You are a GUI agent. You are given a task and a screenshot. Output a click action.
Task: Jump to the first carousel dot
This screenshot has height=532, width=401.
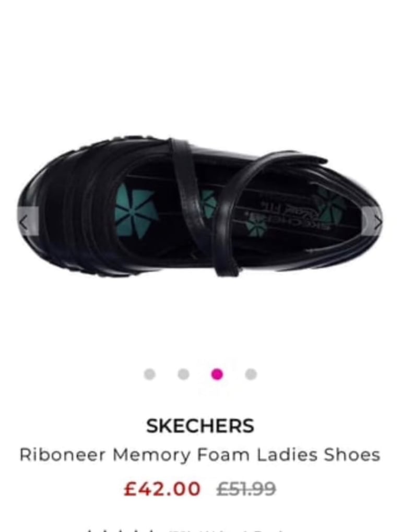150,374
